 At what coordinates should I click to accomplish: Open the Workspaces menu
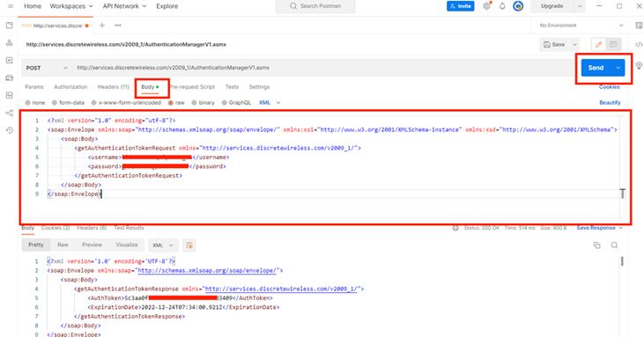[x=71, y=6]
